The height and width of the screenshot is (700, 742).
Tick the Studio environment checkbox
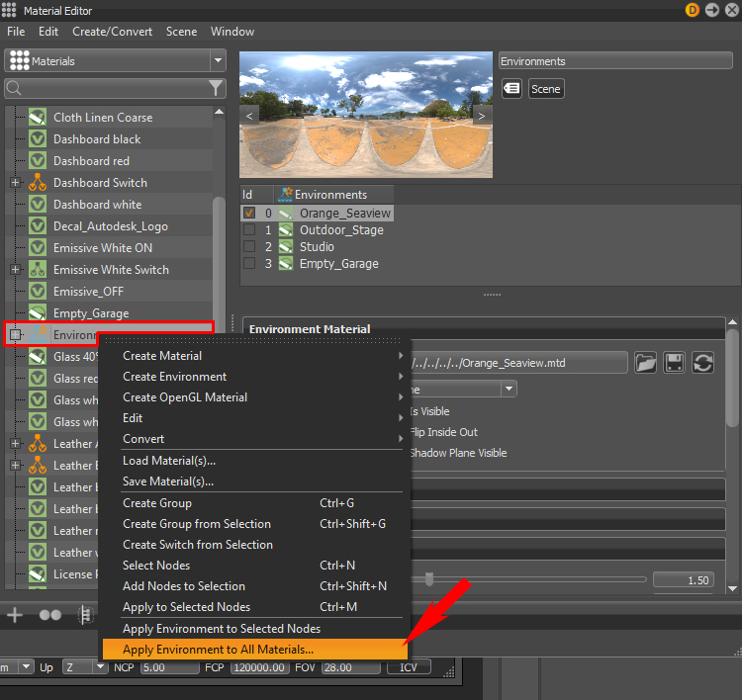[x=249, y=246]
